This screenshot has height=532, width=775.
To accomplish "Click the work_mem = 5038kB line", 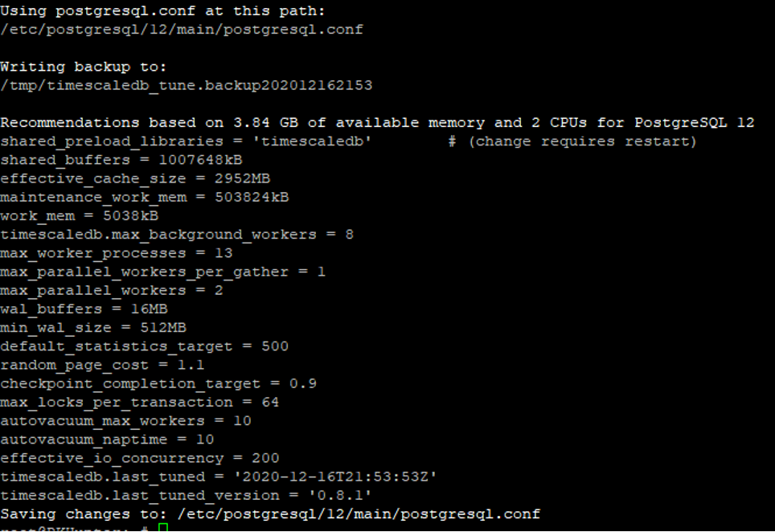I will click(x=79, y=216).
